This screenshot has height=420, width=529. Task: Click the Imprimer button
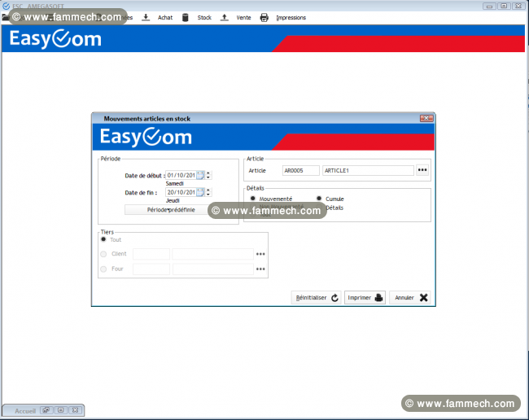point(365,298)
